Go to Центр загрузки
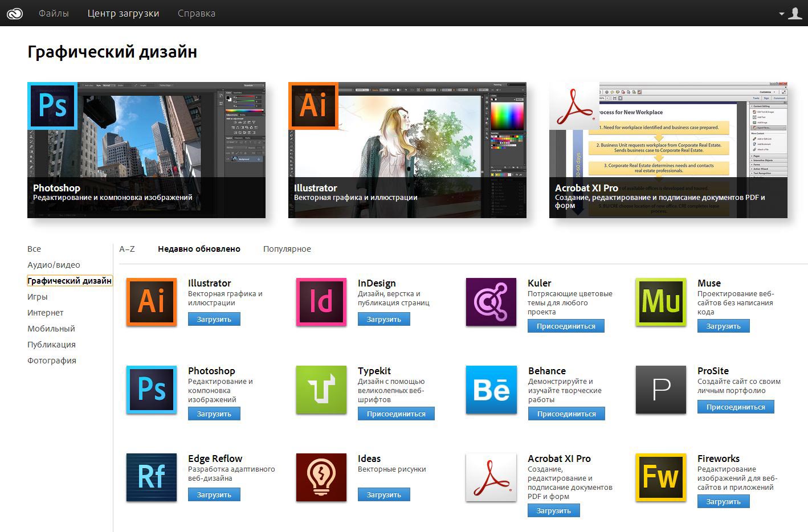The height and width of the screenshot is (532, 808). pyautogui.click(x=123, y=13)
